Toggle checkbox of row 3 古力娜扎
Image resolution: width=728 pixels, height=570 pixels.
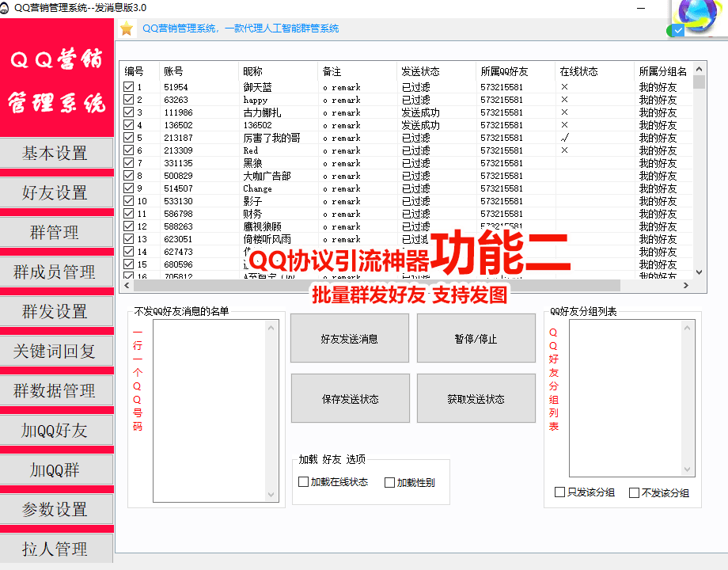129,112
